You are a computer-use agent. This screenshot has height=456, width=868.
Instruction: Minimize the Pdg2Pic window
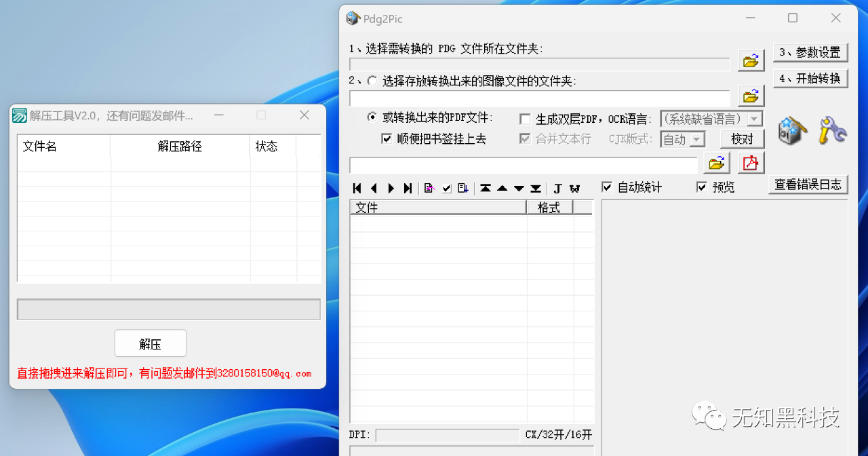(751, 18)
